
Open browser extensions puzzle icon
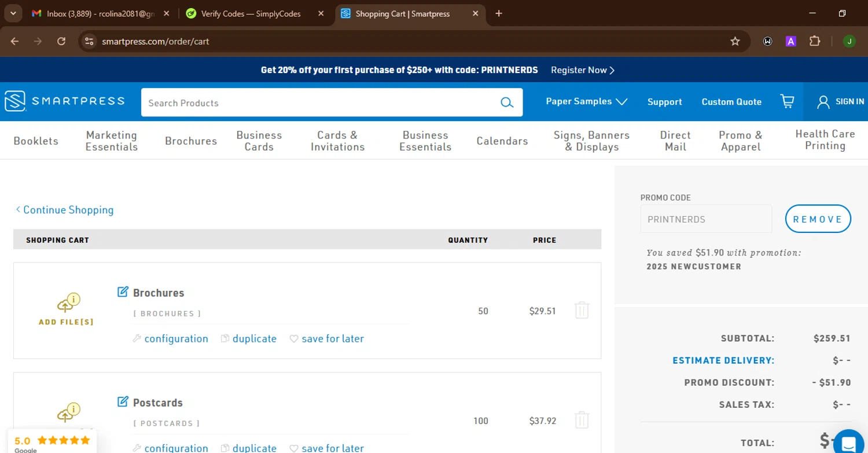pyautogui.click(x=815, y=41)
